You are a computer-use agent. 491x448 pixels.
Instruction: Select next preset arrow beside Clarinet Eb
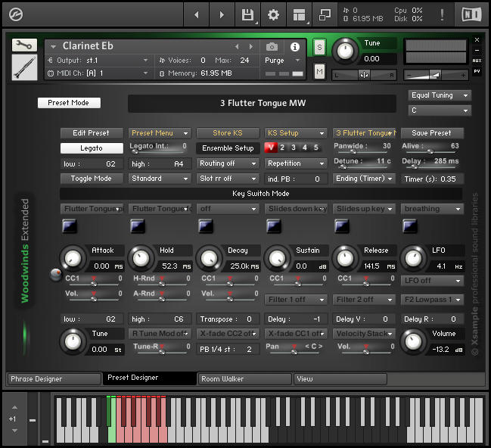(x=251, y=47)
